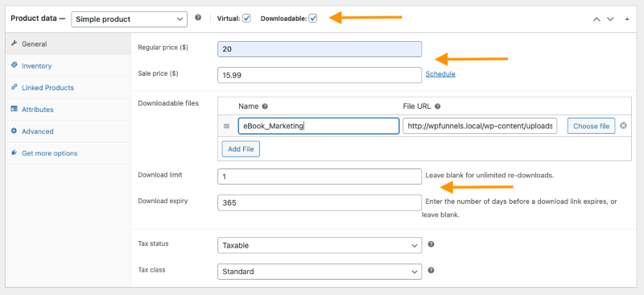Click the Download expiry field
The image size is (644, 295).
click(x=320, y=202)
